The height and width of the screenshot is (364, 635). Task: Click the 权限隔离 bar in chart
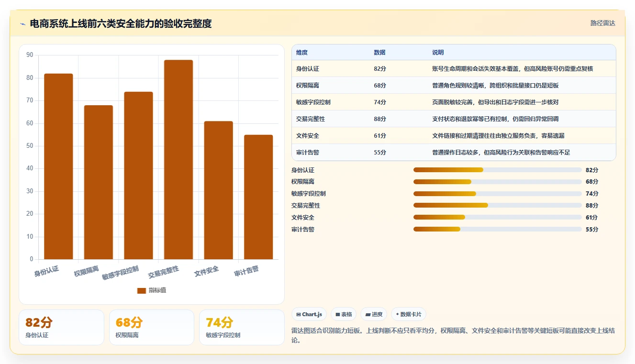pyautogui.click(x=99, y=182)
